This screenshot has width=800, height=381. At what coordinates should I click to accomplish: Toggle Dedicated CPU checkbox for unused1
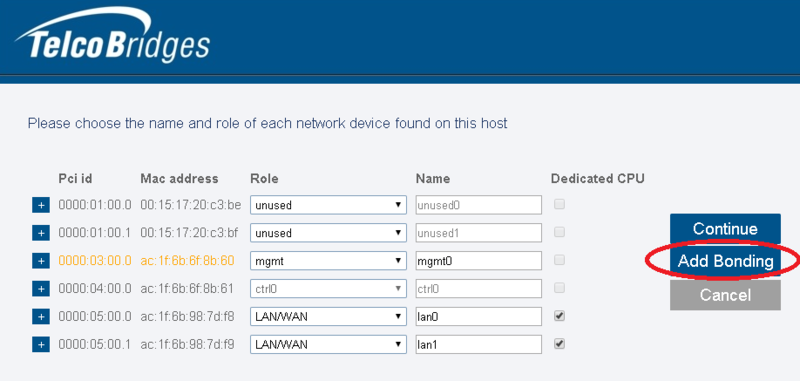point(560,232)
